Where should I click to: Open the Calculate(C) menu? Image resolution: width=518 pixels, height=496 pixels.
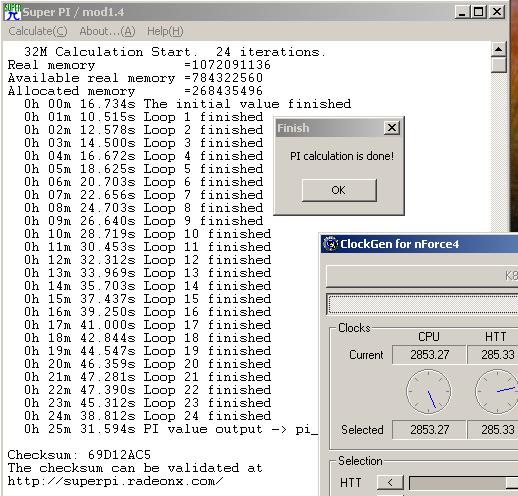tap(38, 31)
